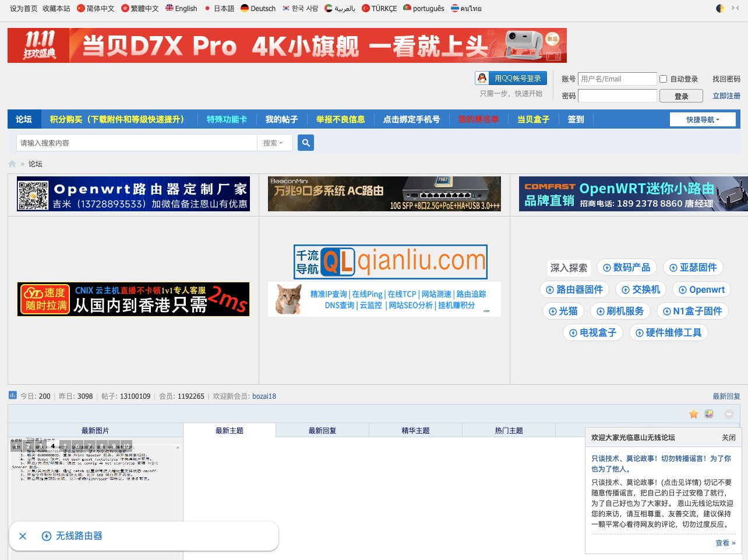
Task: Click the blue magnifier search button
Action: point(306,143)
